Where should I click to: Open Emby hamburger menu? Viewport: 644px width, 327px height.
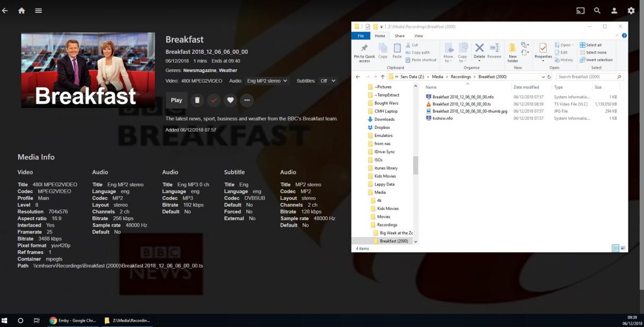point(39,10)
